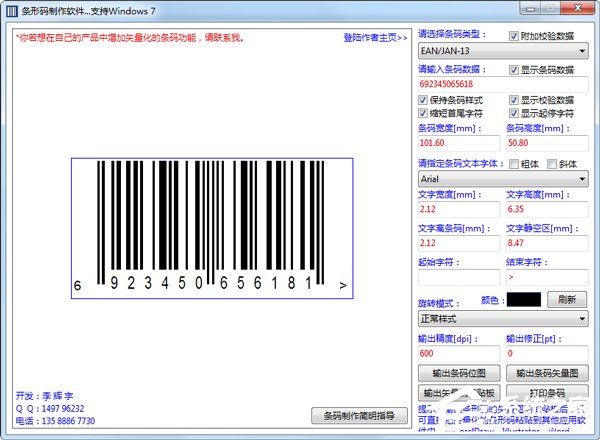Close the barcode software window
Screen dimensions: 600x440
click(578, 8)
